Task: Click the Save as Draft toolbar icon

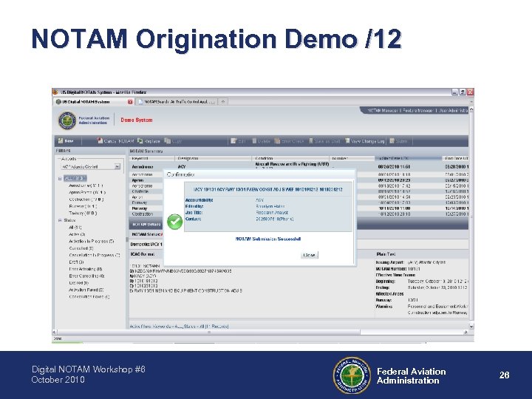Action: tap(311, 141)
